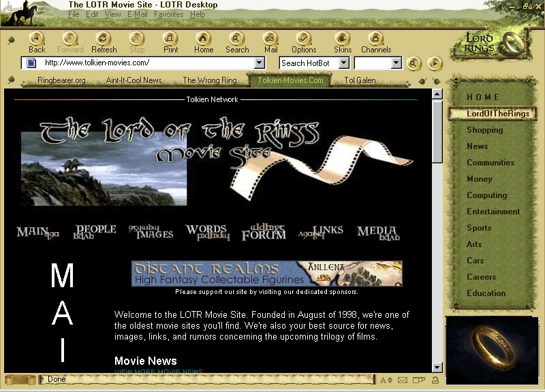Open the Favorites menu
This screenshot has width=545, height=392.
[x=168, y=14]
